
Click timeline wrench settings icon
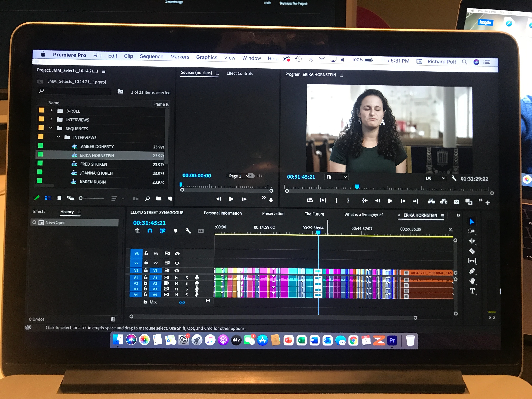coord(188,231)
